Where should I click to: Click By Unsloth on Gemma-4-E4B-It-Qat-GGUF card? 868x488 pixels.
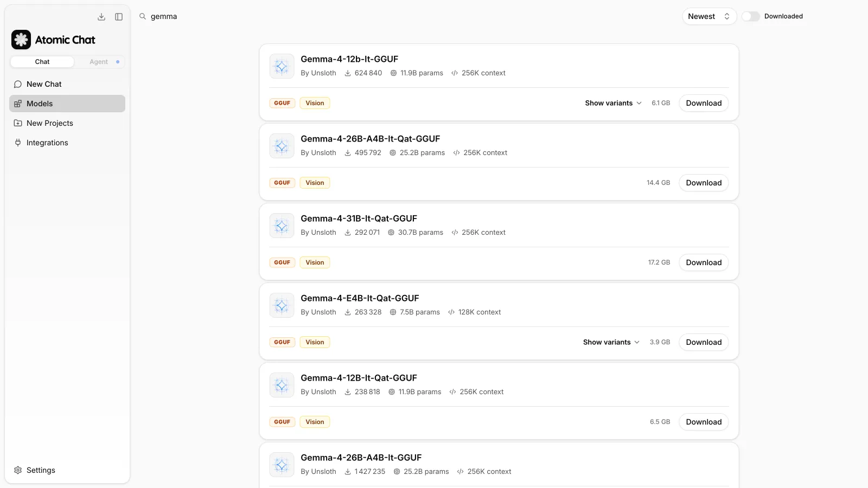(318, 312)
